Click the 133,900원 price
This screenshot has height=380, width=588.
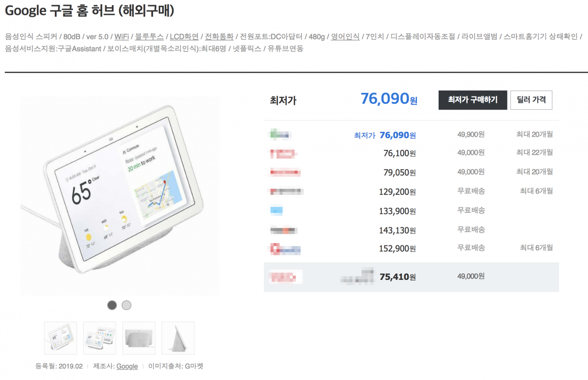tap(397, 211)
